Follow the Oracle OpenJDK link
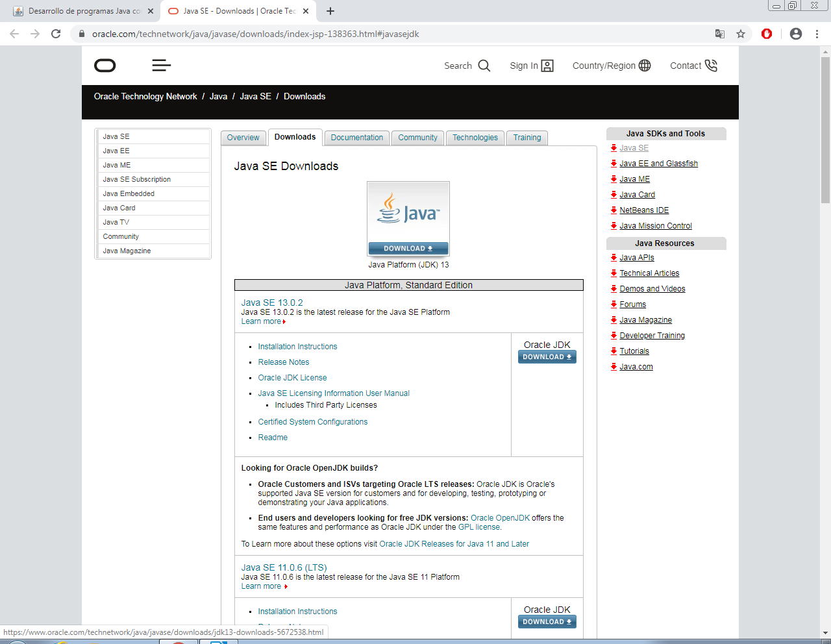Screen dimensions: 831x644 500,518
